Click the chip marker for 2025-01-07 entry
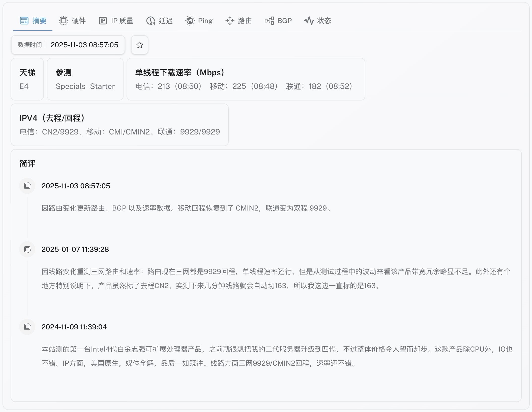 [x=27, y=249]
